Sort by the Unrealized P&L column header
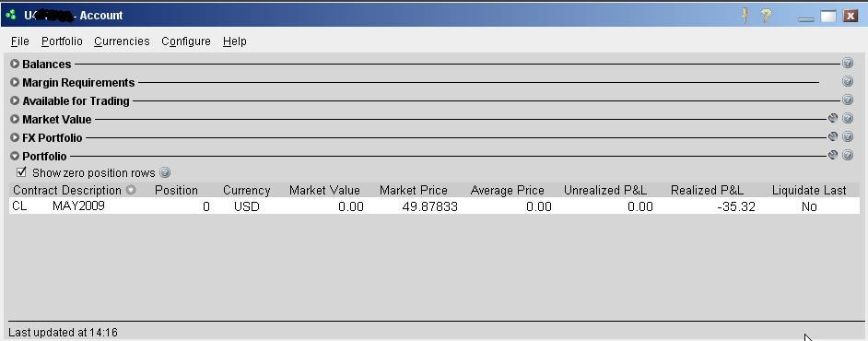This screenshot has height=341, width=868. [605, 191]
